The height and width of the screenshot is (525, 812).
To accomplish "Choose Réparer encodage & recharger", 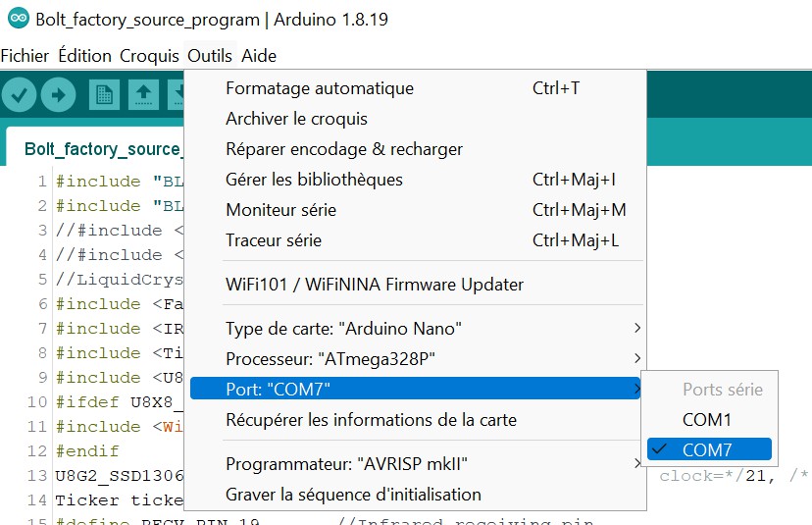I will [x=416, y=149].
